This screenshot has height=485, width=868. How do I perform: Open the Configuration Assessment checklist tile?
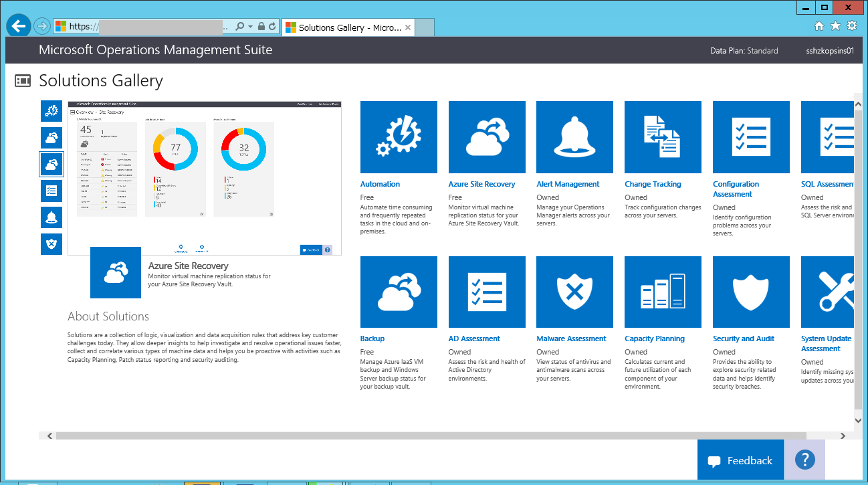pos(751,137)
